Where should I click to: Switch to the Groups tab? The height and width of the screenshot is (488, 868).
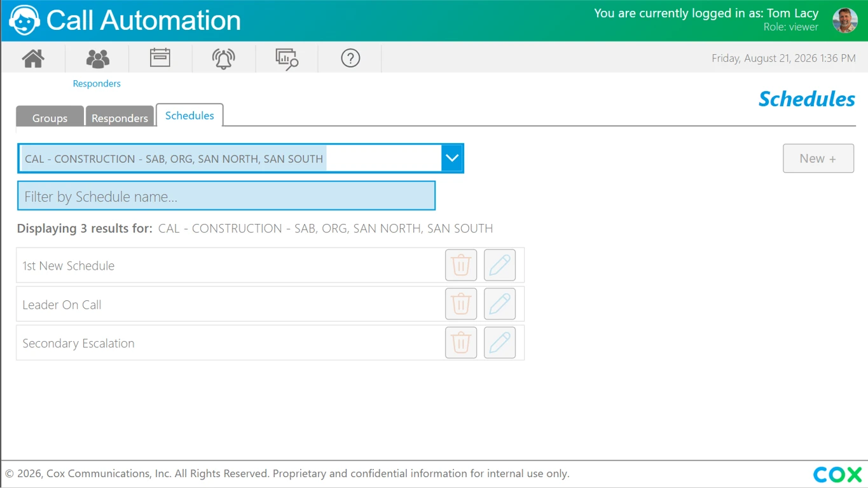[50, 117]
